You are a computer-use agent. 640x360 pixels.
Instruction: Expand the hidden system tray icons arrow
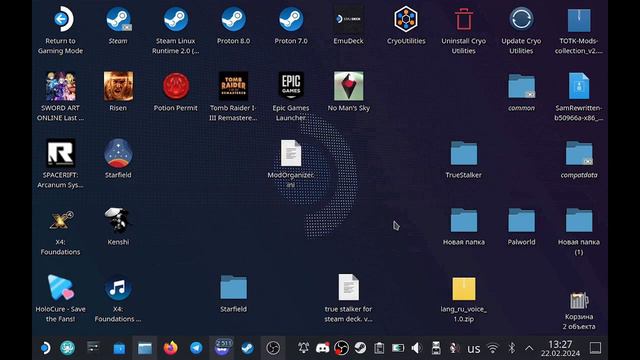click(529, 348)
